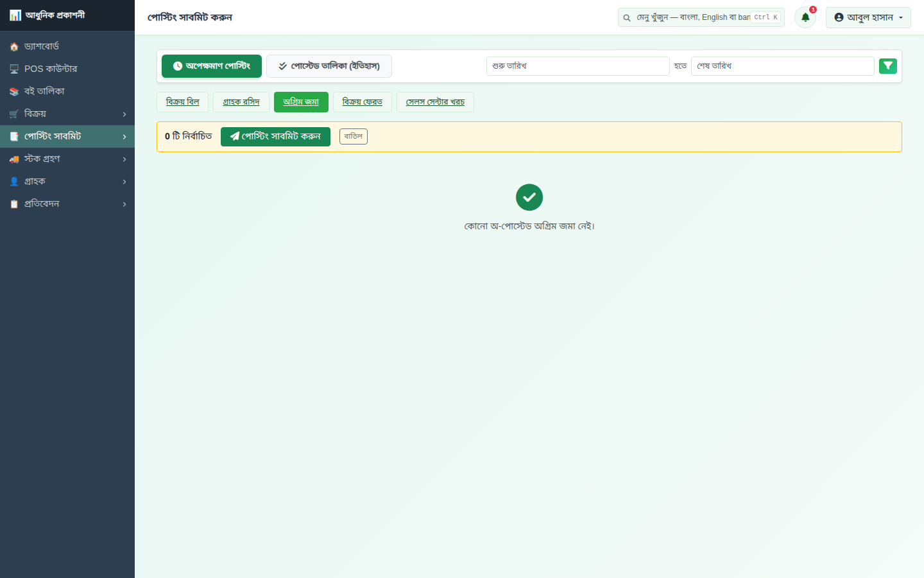Open notifications bell
Screen dimensions: 924x578
pos(805,17)
